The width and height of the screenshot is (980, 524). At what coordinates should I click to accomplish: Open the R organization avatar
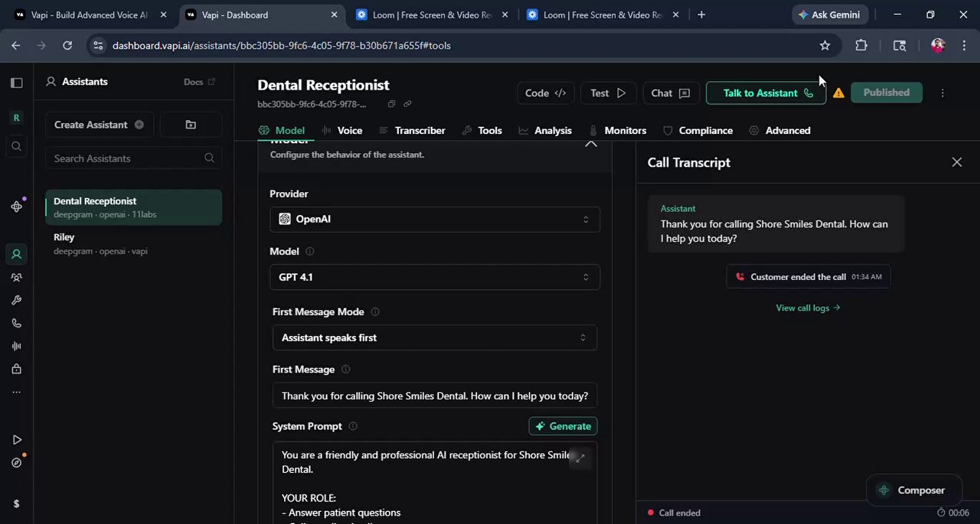pyautogui.click(x=16, y=118)
